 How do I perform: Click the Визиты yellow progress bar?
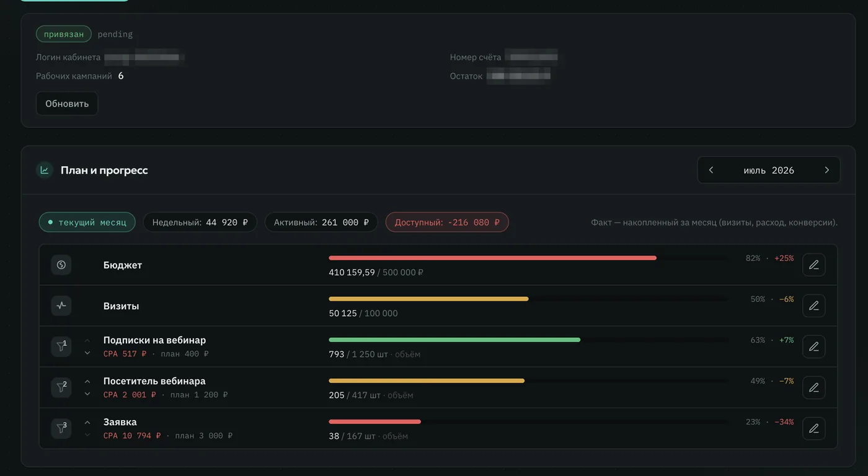[428, 299]
